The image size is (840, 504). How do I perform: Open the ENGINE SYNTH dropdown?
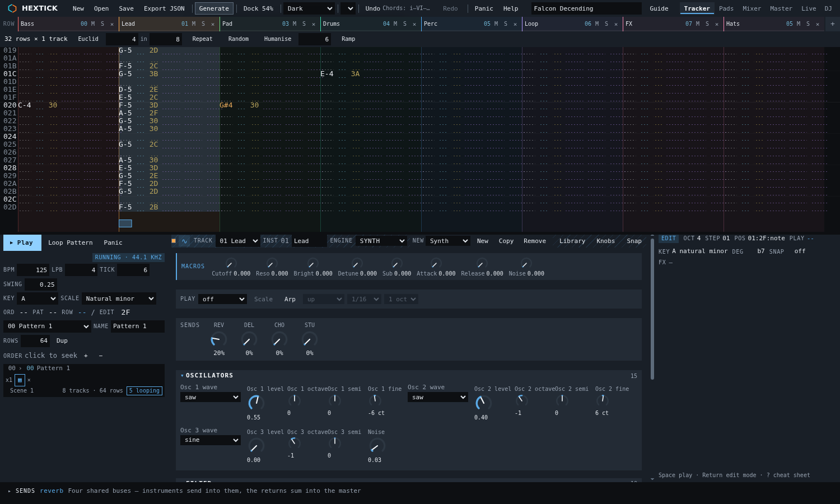coord(381,241)
